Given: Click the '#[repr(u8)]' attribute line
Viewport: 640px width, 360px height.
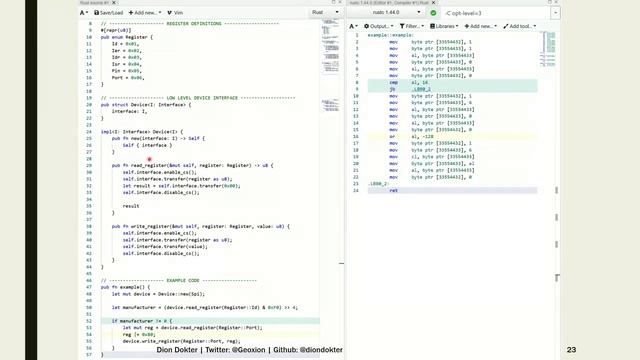Looking at the screenshot, I should 116,30.
